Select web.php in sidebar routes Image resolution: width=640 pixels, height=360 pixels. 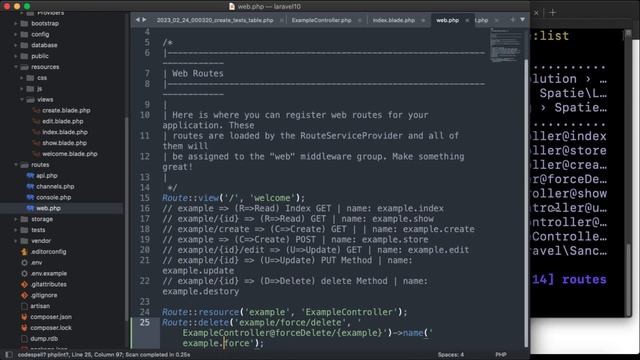[x=49, y=208]
